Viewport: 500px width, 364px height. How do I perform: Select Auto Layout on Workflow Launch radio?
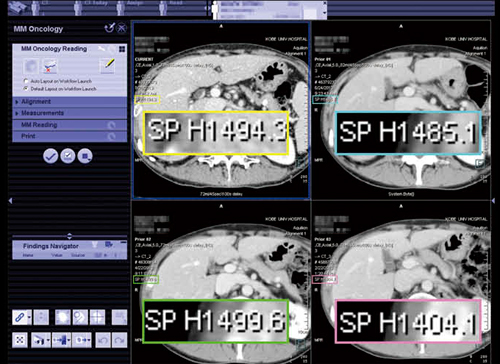(26, 81)
